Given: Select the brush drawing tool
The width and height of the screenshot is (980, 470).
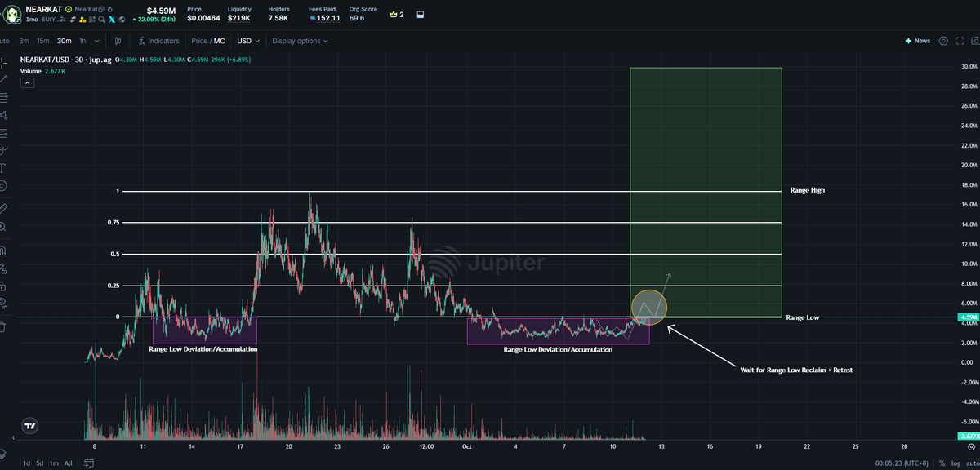Looking at the screenshot, I should (3, 150).
